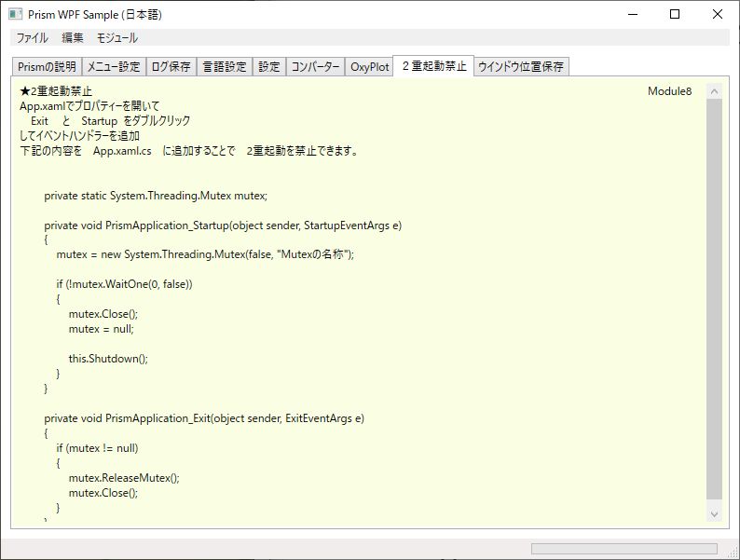Click the scrollbar up arrow
The height and width of the screenshot is (560, 740).
click(714, 91)
